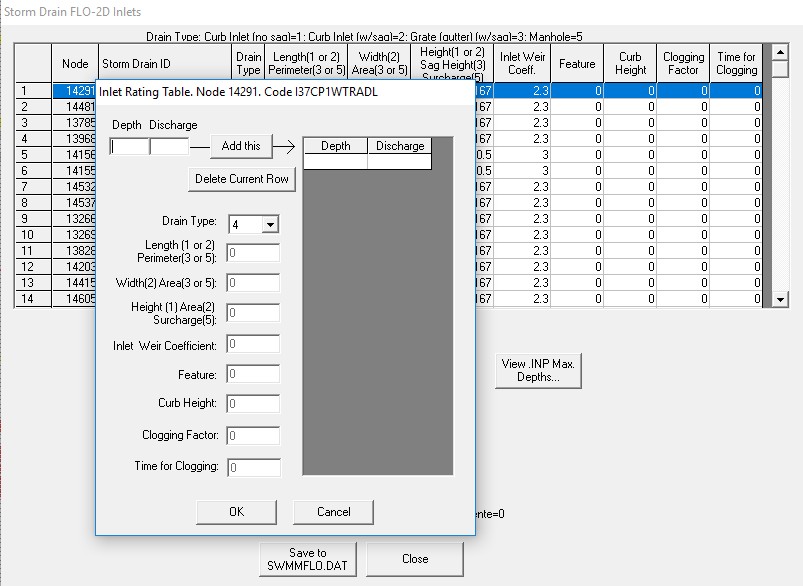The height and width of the screenshot is (586, 803).
Task: Click Save to SWMMFLO.DAT button
Action: click(307, 559)
